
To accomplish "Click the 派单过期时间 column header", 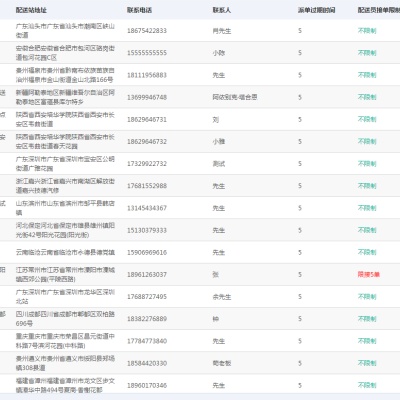I will [x=316, y=10].
